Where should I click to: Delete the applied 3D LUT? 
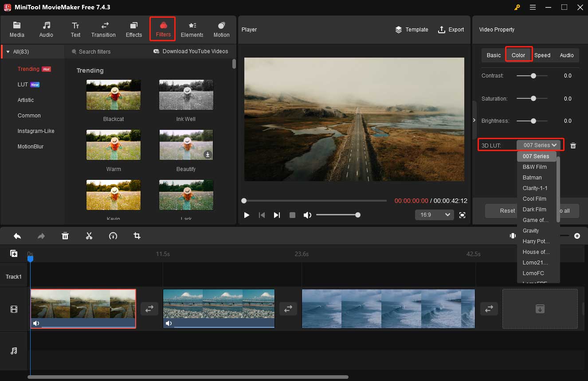click(573, 145)
